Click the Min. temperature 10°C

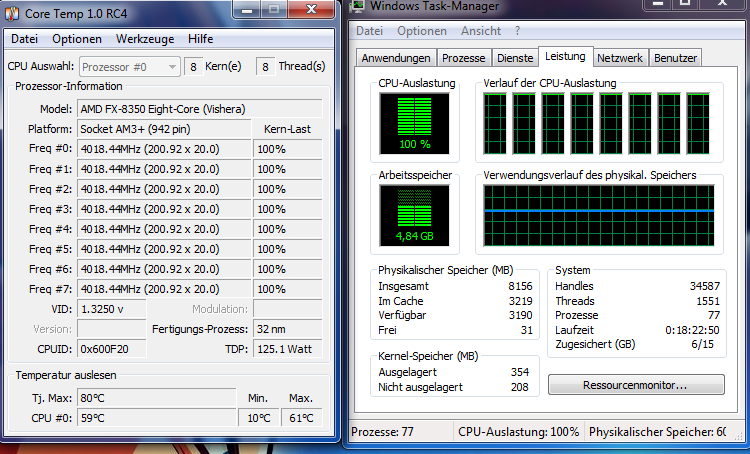(259, 418)
